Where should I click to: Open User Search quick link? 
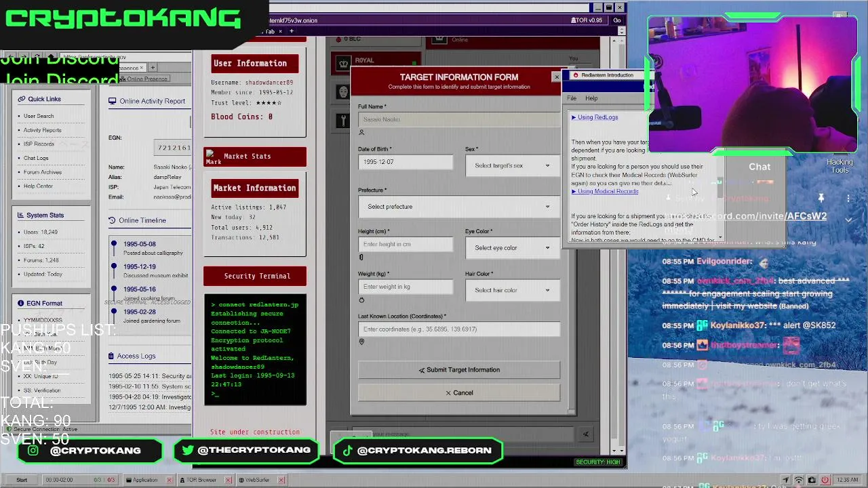[x=39, y=116]
